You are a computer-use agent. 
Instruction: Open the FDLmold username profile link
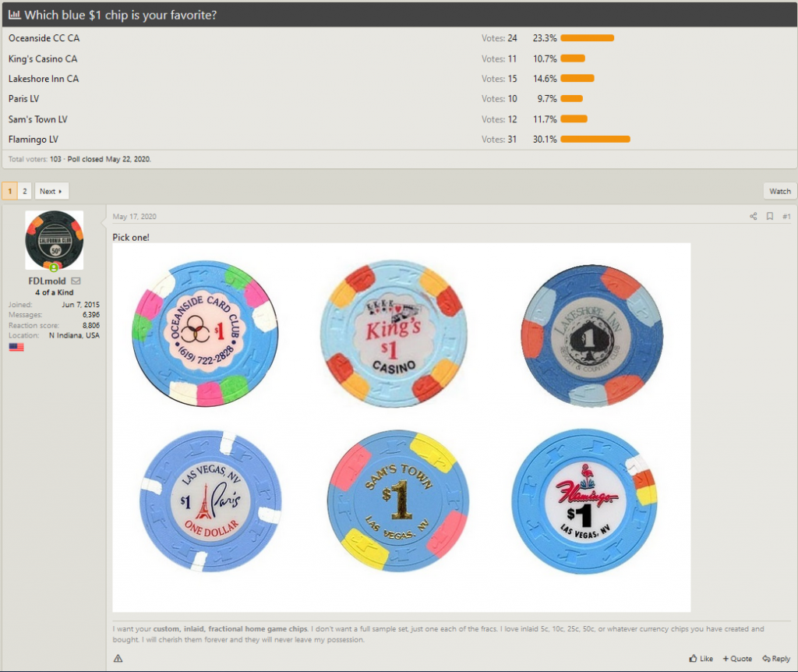(x=48, y=281)
